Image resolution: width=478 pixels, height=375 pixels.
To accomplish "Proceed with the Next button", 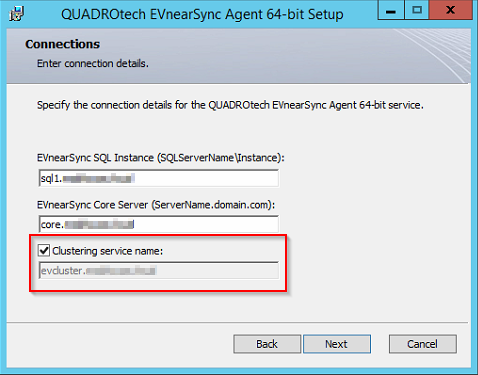I will pos(337,344).
